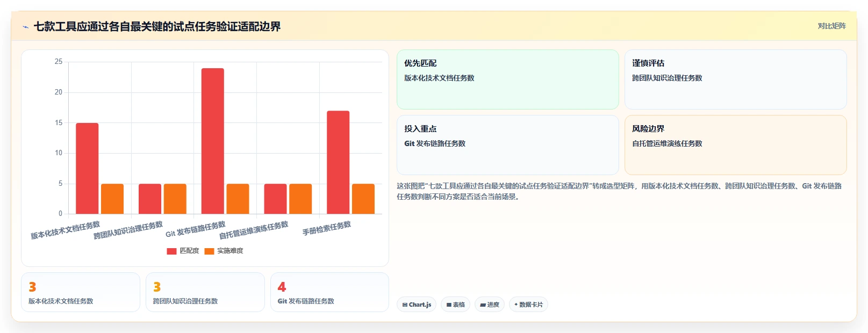The height and width of the screenshot is (333, 868).
Task: Toggle the 实施难度 legend item
Action: pos(224,251)
